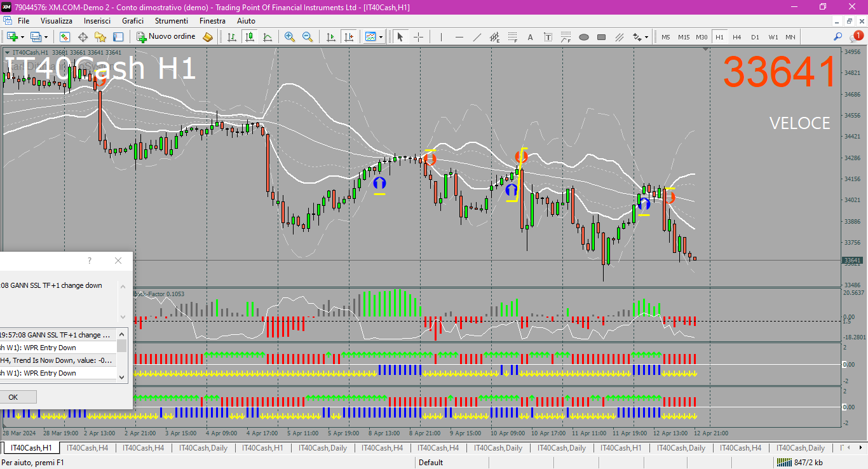
Task: Switch timeframe to M15
Action: pyautogui.click(x=684, y=37)
